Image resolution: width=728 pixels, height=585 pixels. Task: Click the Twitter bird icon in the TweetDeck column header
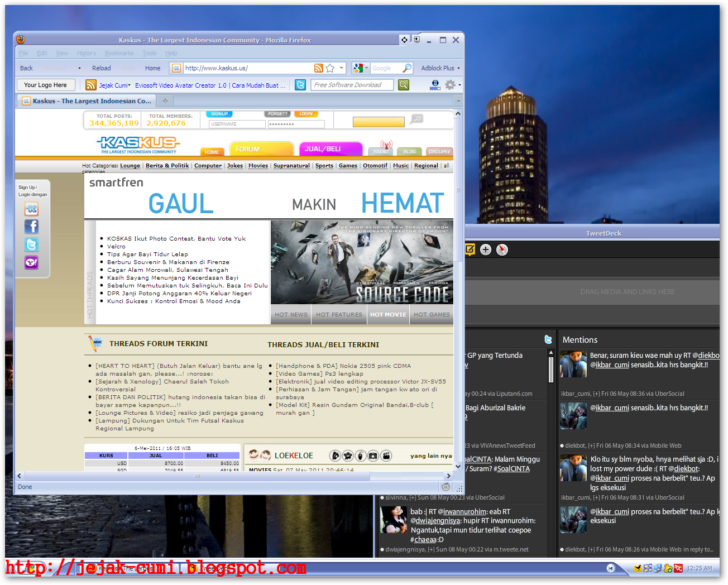coord(548,339)
